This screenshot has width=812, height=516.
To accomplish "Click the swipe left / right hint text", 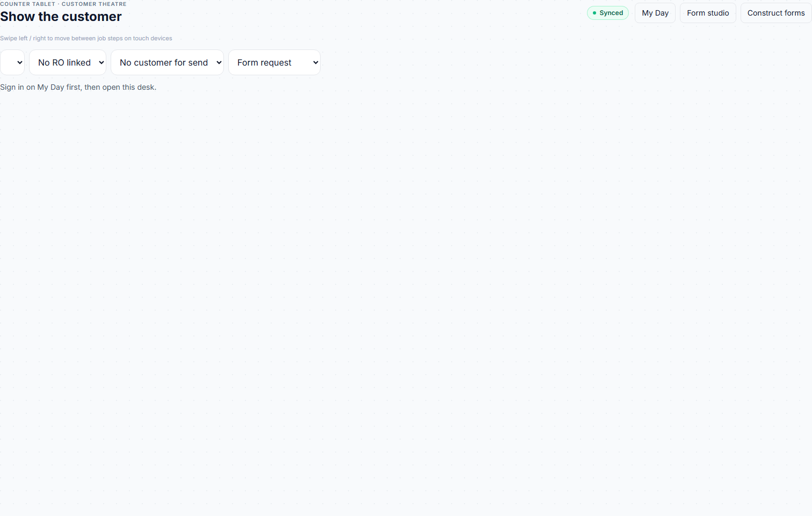I will pyautogui.click(x=86, y=38).
